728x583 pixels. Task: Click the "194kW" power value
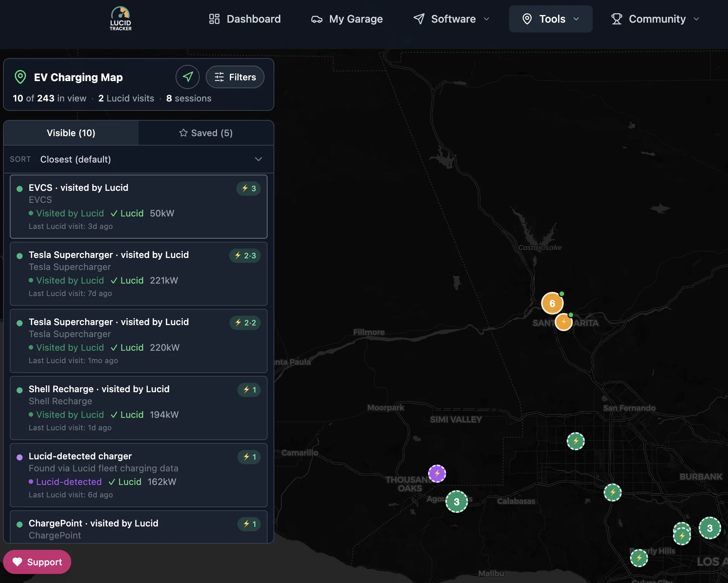164,414
